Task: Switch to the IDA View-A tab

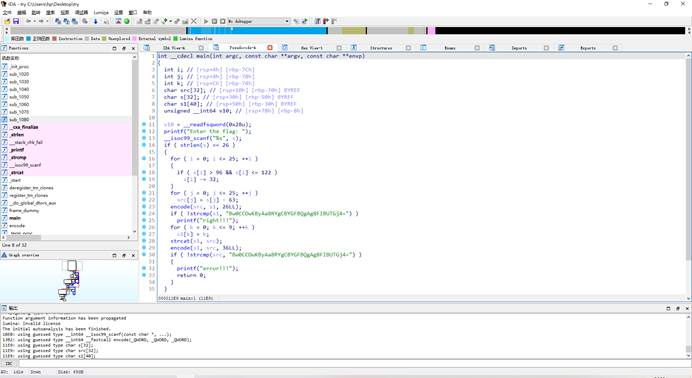Action: (x=174, y=48)
